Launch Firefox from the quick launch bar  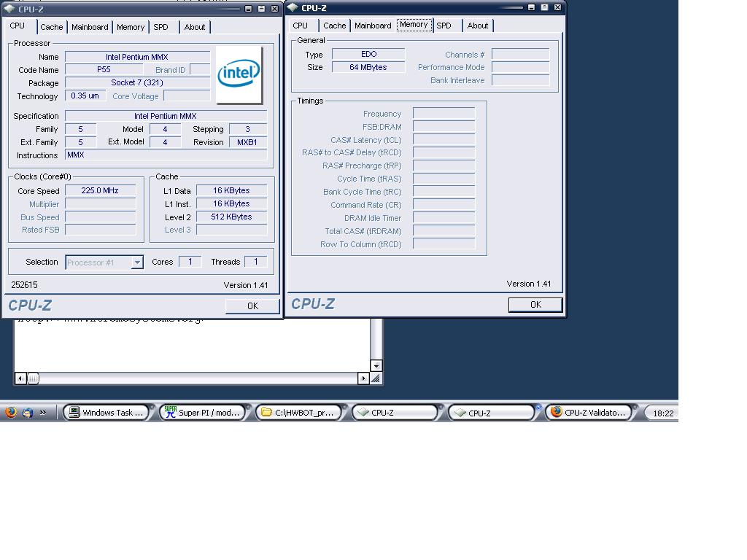(10, 413)
